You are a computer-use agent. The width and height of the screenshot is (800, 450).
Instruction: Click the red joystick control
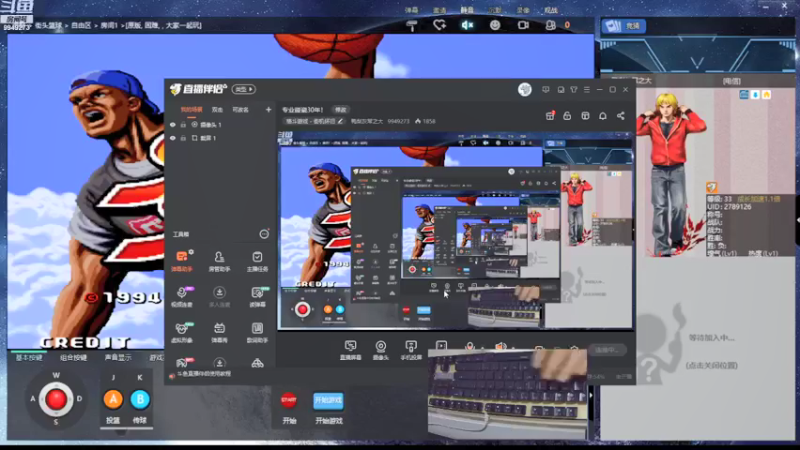(56, 399)
